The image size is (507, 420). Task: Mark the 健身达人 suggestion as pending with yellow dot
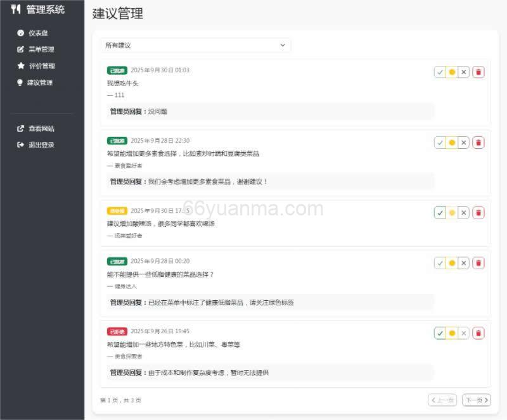[452, 262]
